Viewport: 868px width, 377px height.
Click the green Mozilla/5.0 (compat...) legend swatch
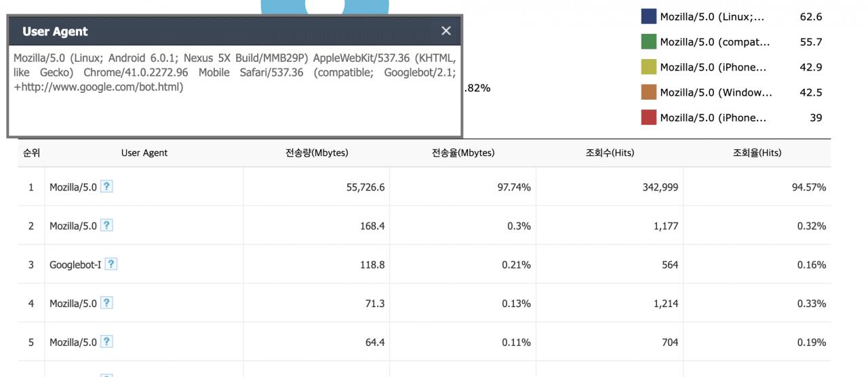click(x=648, y=42)
